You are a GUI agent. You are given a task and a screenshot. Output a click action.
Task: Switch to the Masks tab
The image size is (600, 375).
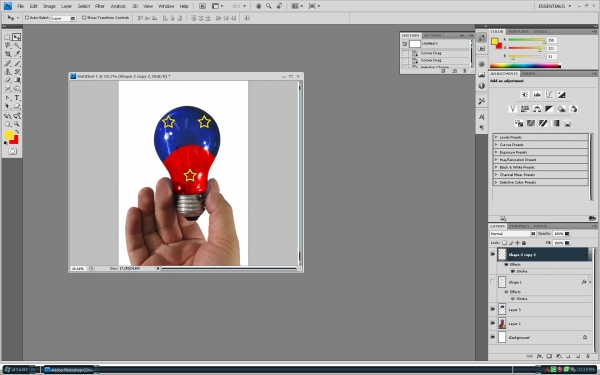tap(528, 73)
